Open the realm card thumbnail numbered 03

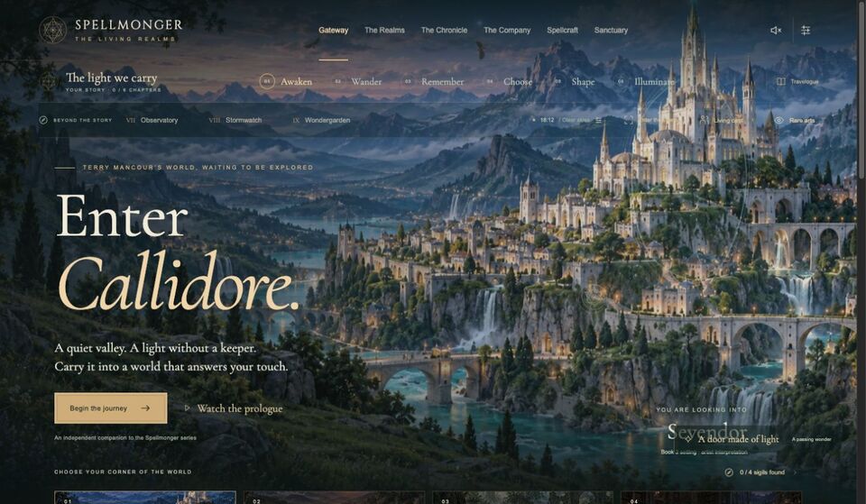pyautogui.click(x=522, y=498)
